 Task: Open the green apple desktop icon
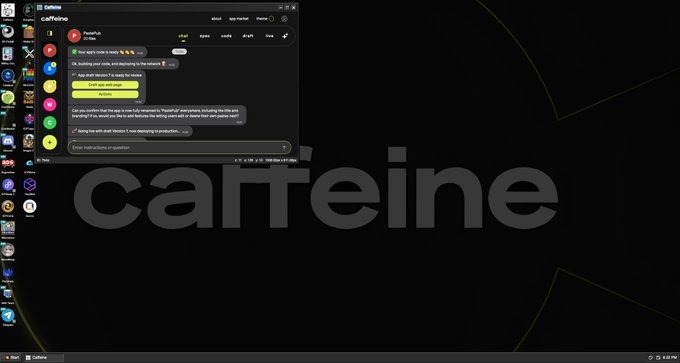click(8, 97)
